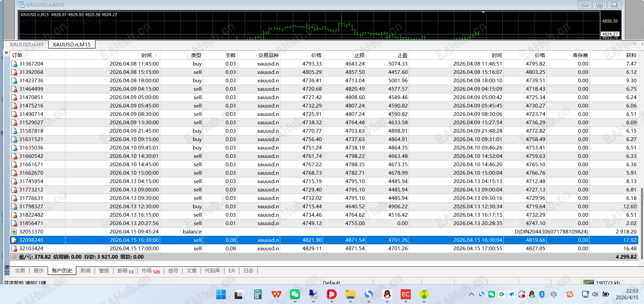The height and width of the screenshot is (304, 644).
Task: Sort history by the first 时间 column
Action: 146,55
